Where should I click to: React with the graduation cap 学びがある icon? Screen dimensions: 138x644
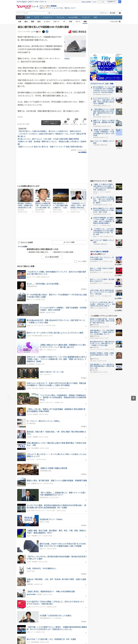tap(65, 122)
